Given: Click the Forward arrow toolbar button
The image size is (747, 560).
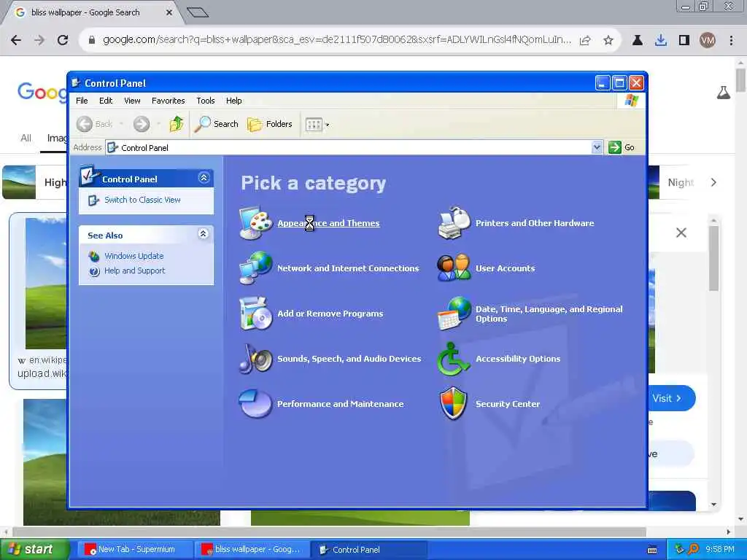Looking at the screenshot, I should [141, 124].
